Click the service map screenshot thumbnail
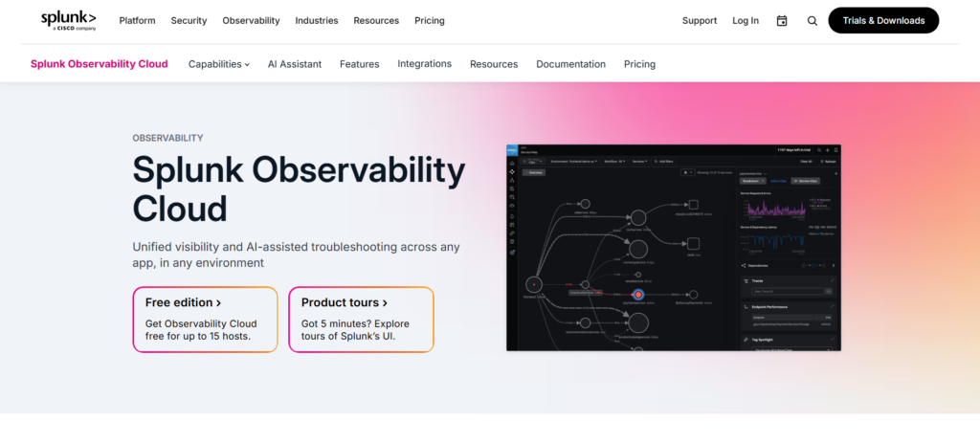This screenshot has height=443, width=980. point(674,248)
